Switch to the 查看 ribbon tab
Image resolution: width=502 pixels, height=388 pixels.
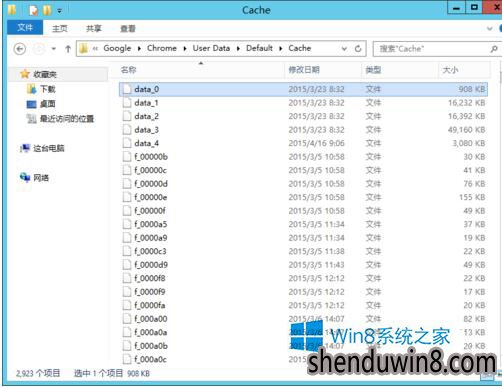128,29
